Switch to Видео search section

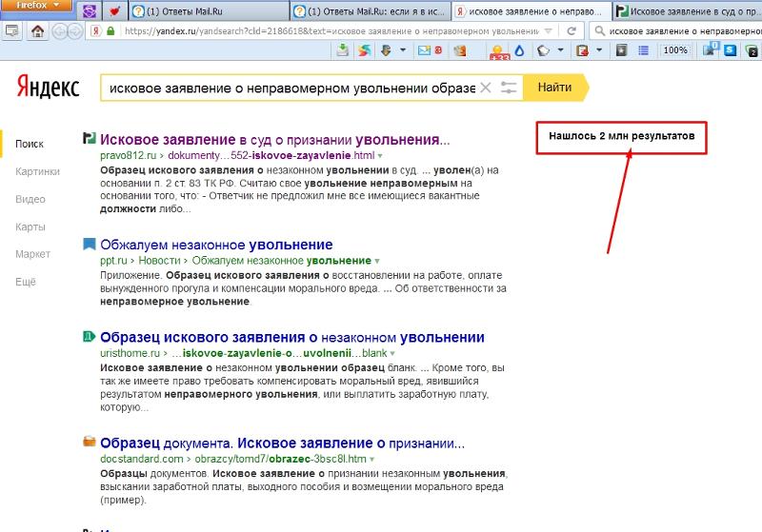pyautogui.click(x=30, y=199)
